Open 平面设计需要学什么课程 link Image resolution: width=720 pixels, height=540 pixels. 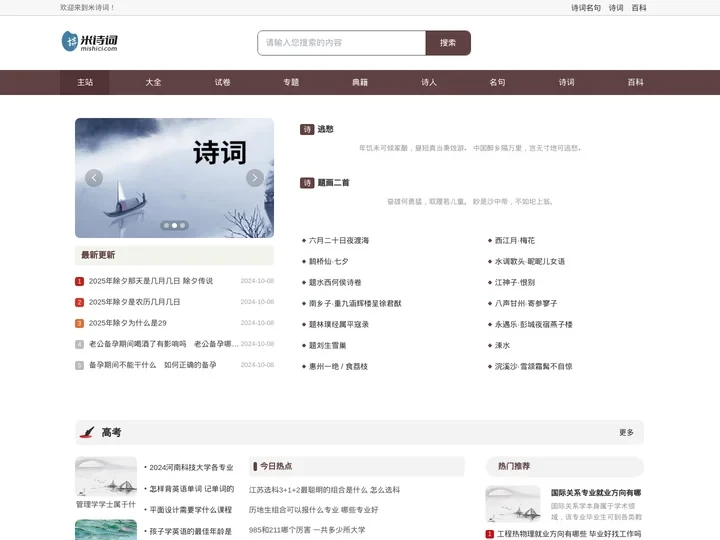tap(191, 510)
